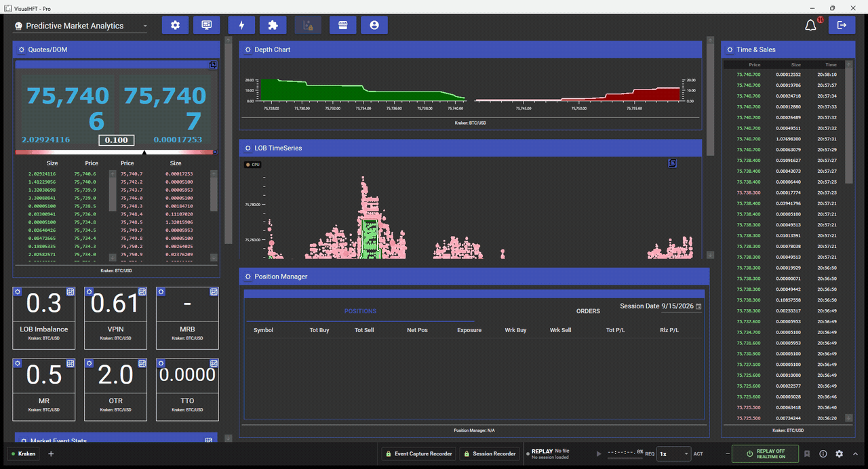This screenshot has width=868, height=469.
Task: Open the VPIN tile chart icon
Action: (142, 291)
